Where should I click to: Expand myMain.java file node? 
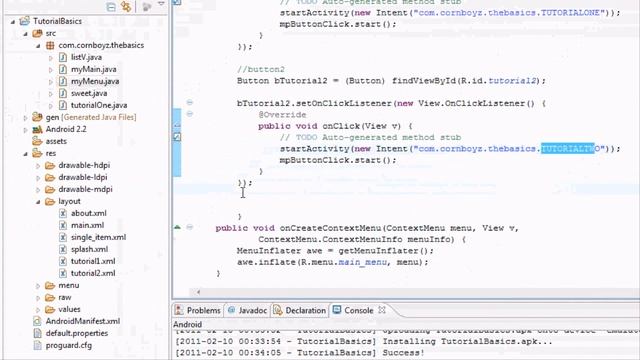(x=51, y=70)
